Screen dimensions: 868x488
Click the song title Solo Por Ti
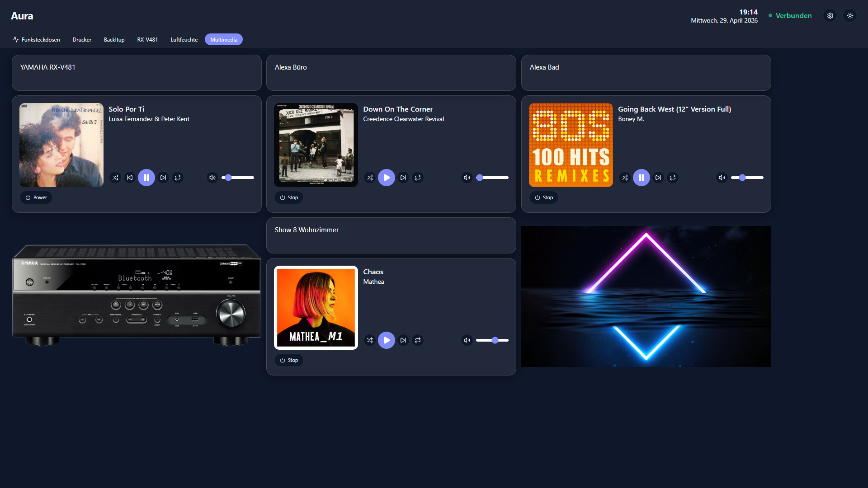(x=127, y=109)
